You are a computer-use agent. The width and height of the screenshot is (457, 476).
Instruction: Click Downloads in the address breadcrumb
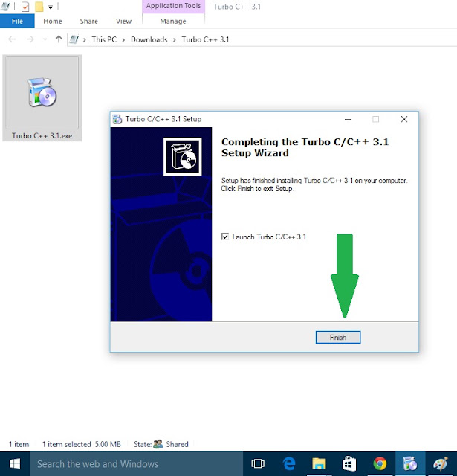click(x=149, y=39)
